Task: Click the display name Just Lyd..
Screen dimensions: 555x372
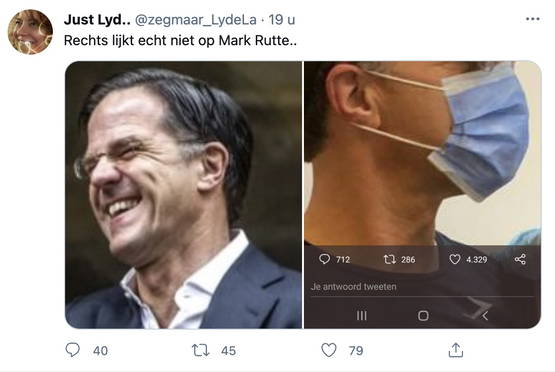Action: coord(97,19)
